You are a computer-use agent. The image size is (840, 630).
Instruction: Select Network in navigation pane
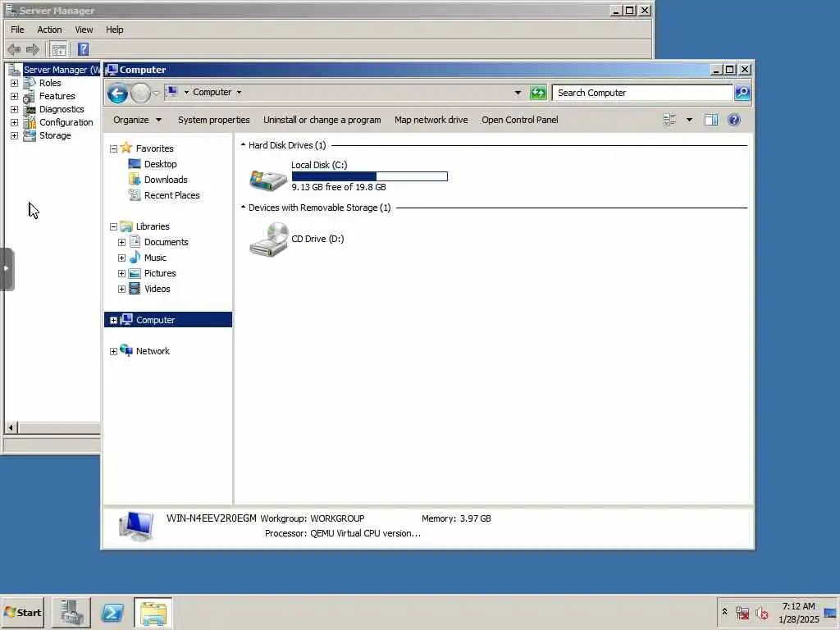coord(152,351)
